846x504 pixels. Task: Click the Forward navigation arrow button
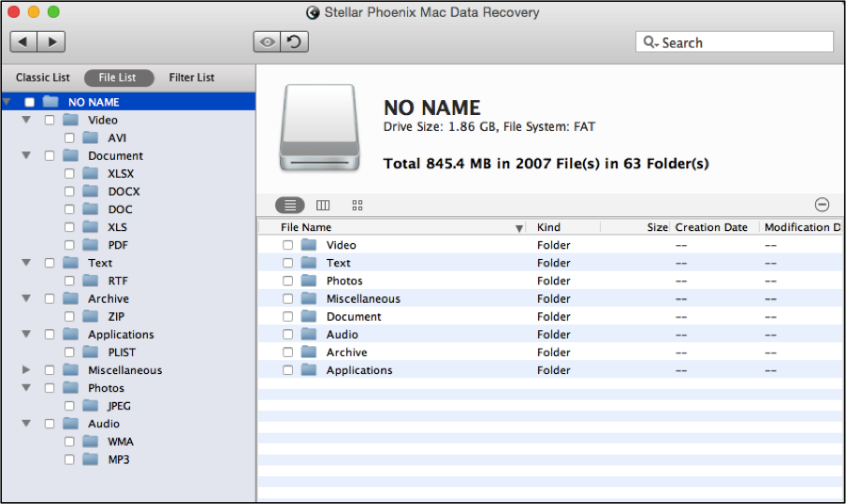pos(51,41)
